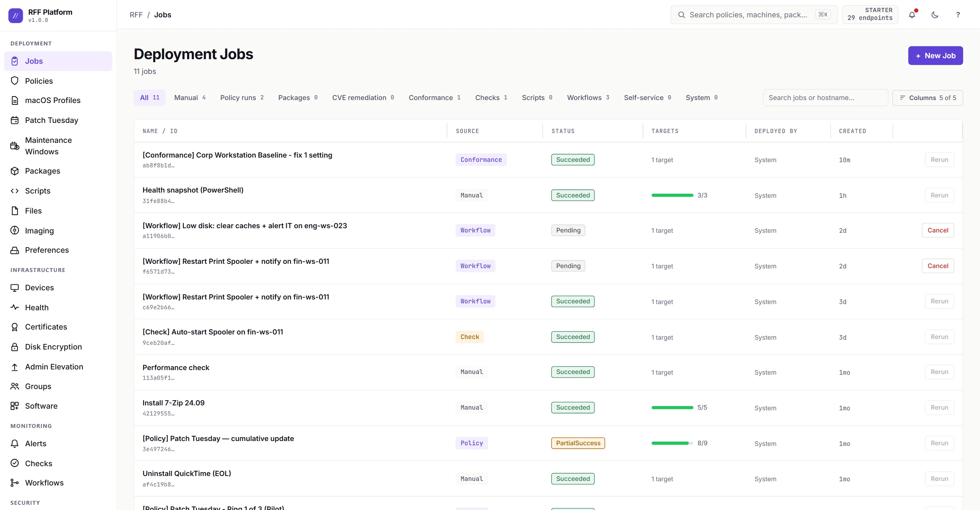
Task: Open Policies shield icon in sidebar
Action: click(14, 81)
